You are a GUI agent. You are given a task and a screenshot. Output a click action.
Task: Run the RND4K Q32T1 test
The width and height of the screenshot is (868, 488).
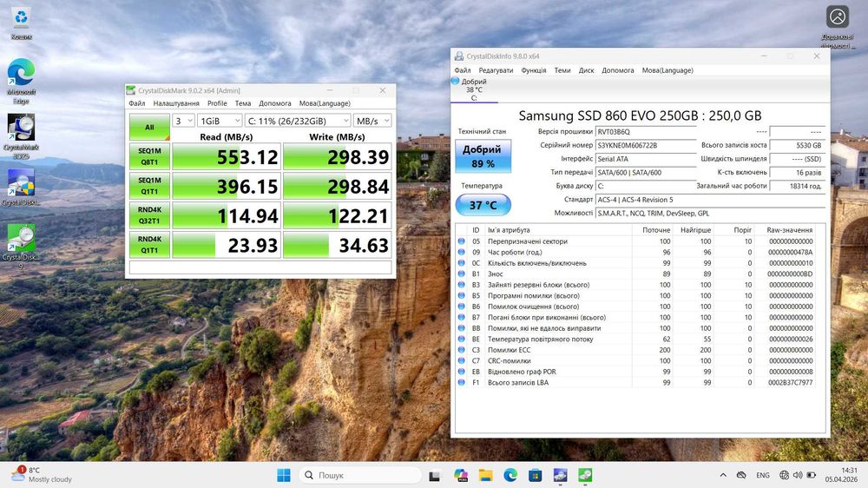149,215
